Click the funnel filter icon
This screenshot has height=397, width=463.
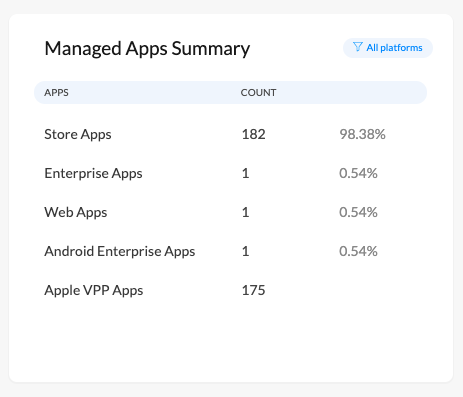point(358,47)
